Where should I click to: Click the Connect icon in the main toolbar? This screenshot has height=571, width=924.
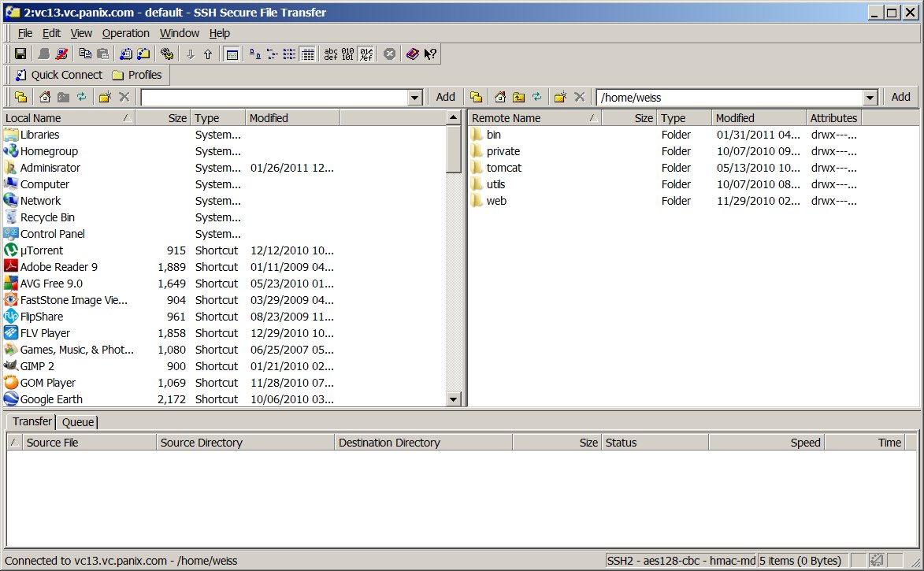pos(43,54)
